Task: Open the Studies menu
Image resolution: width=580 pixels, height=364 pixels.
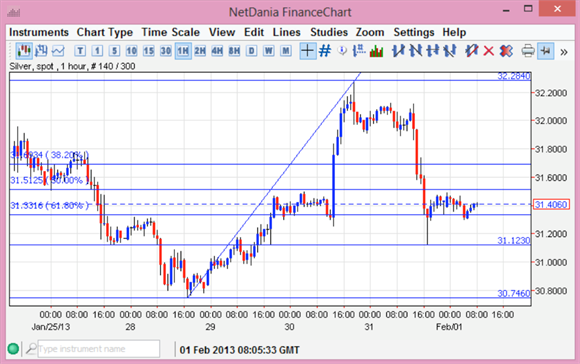Action: (329, 33)
